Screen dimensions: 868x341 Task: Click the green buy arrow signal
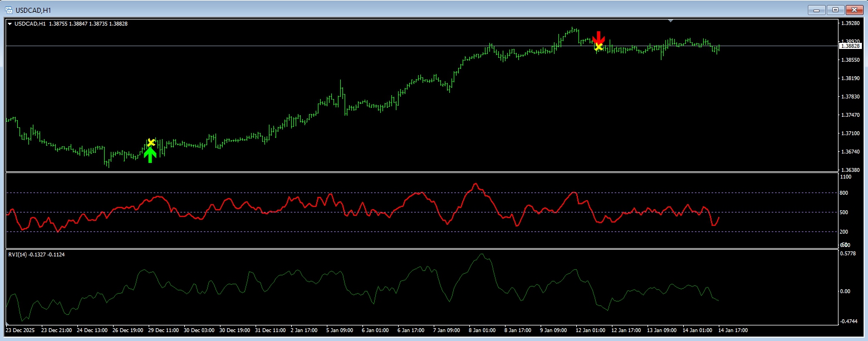tap(149, 154)
